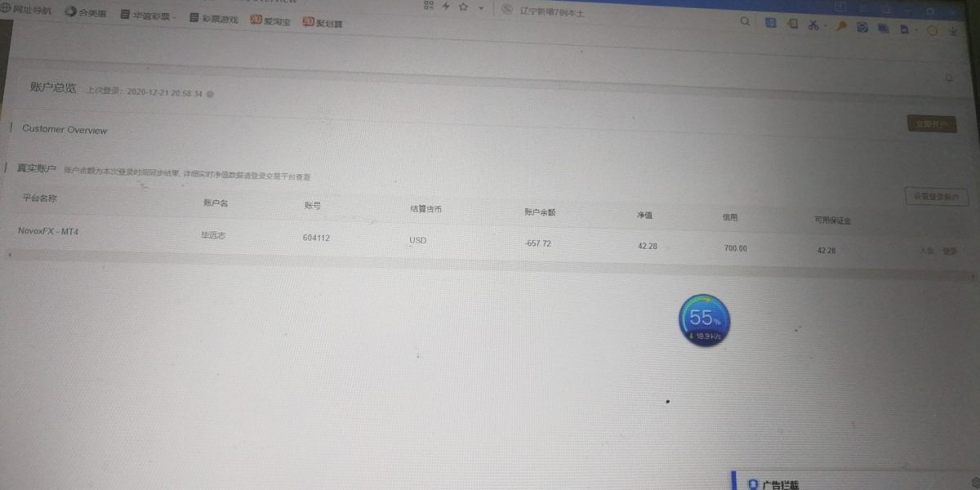Click the Customer Overview section label
The width and height of the screenshot is (980, 490).
(65, 129)
